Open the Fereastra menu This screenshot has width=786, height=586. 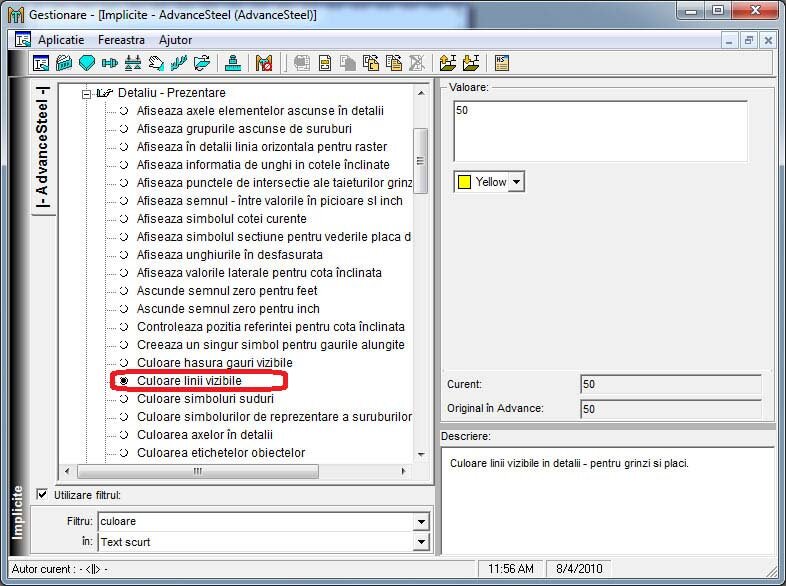click(x=121, y=40)
